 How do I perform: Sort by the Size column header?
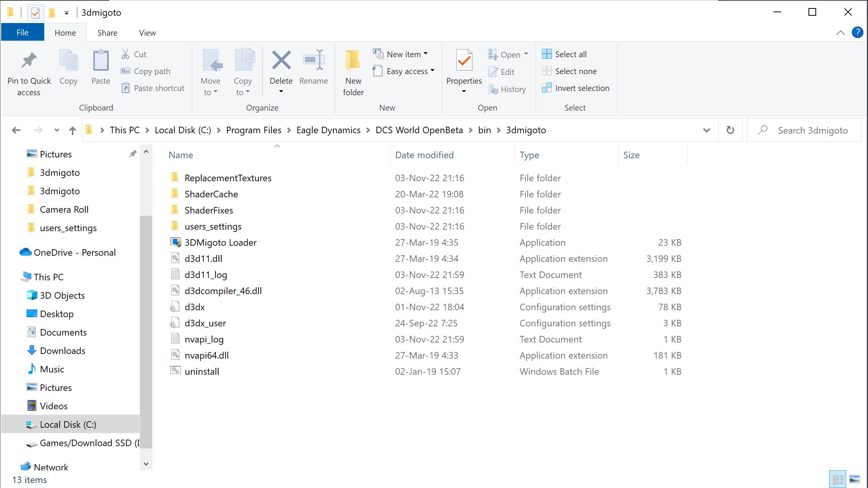(631, 155)
